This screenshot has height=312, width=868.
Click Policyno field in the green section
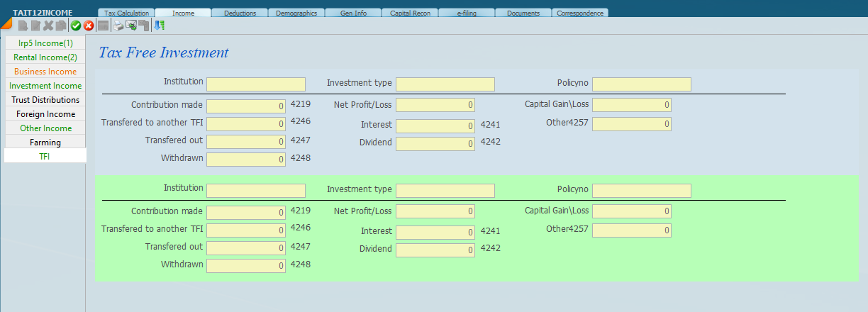pos(641,191)
